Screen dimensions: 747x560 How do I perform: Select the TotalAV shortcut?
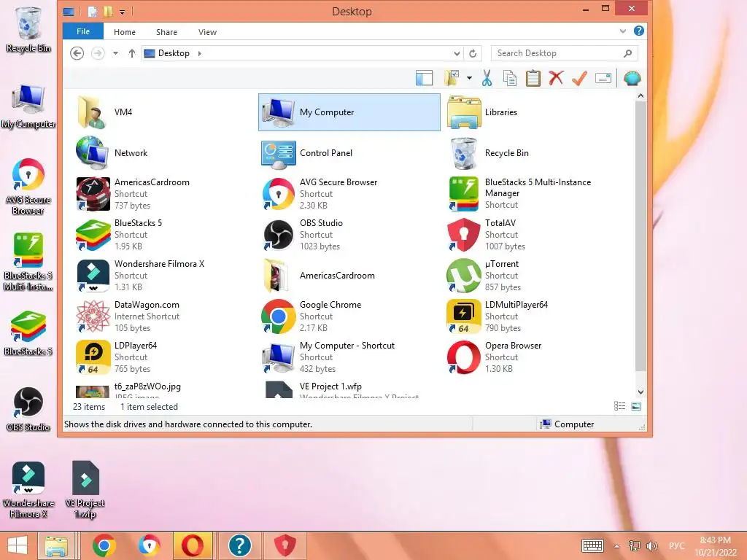coord(535,235)
